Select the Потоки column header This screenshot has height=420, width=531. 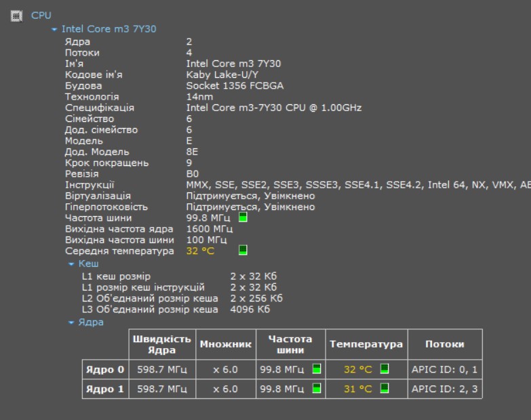pos(444,344)
